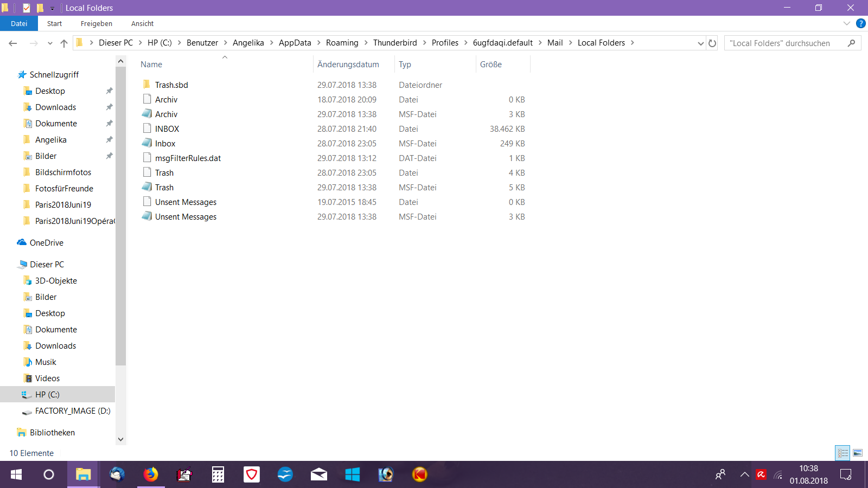The image size is (868, 488).
Task: Switch to large thumbnails view icon
Action: tap(858, 453)
